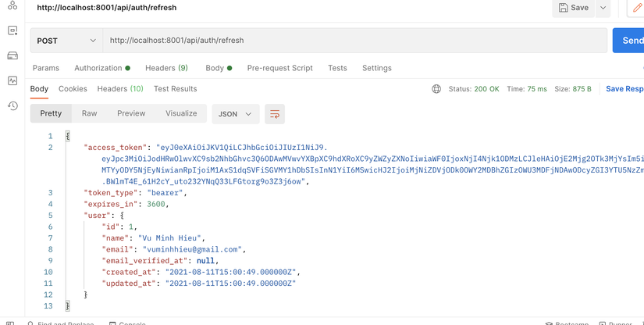Open the Monitors sidebar icon
The image size is (644, 325).
click(12, 80)
